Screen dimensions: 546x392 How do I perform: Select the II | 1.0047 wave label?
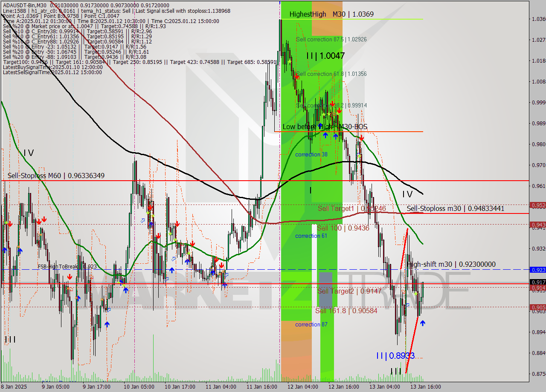click(x=325, y=55)
